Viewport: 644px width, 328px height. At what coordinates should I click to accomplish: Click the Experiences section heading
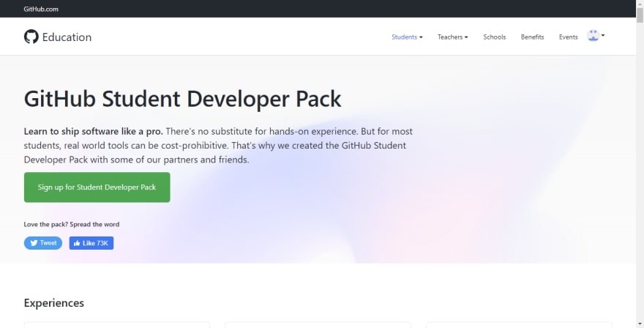click(54, 303)
